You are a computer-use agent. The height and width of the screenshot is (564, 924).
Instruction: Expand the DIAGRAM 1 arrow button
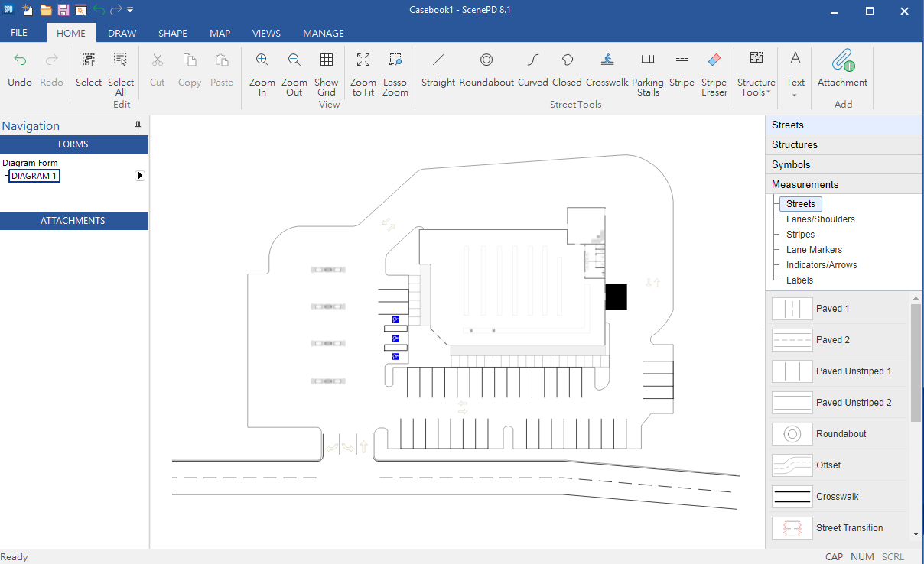tap(140, 176)
